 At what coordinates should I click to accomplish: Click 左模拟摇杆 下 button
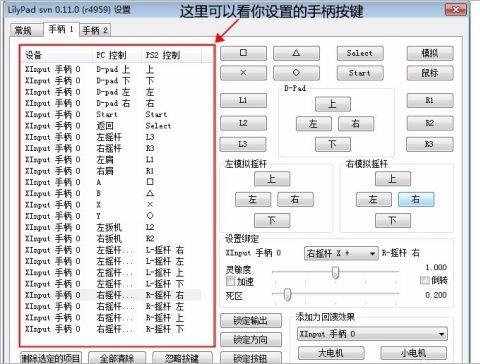272,220
